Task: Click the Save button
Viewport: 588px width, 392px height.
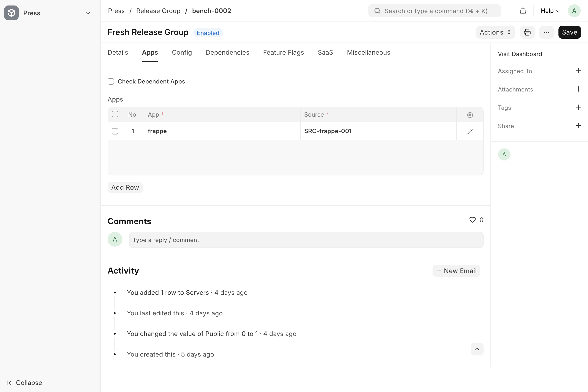Action: [569, 32]
